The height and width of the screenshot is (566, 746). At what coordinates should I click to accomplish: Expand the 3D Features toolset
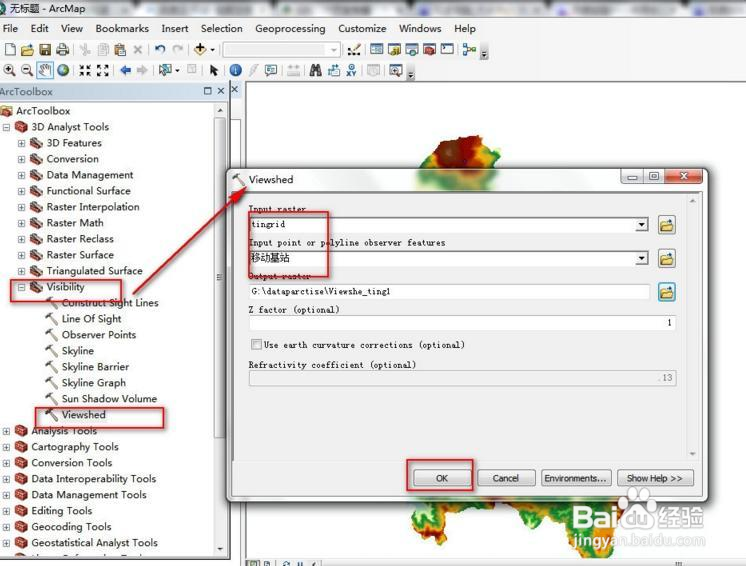click(21, 143)
